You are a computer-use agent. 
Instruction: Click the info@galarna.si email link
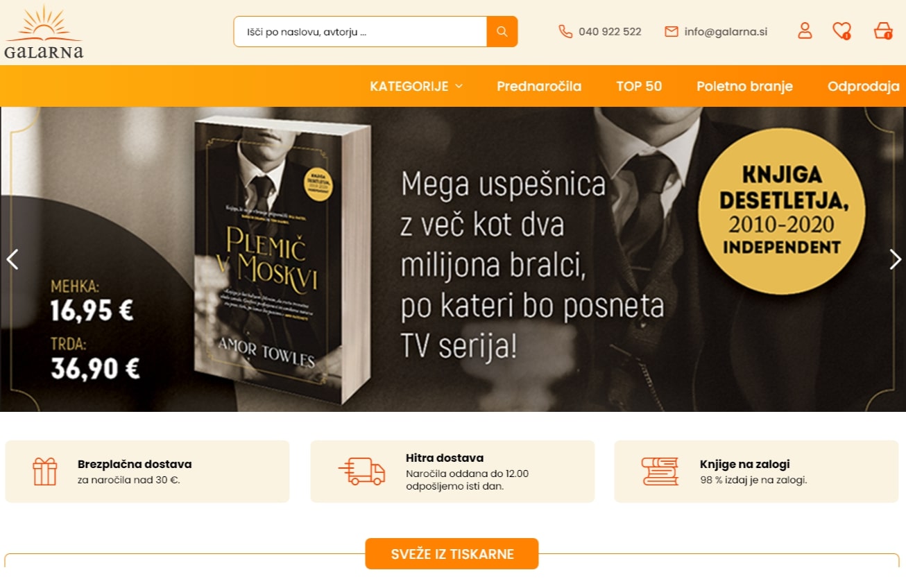(726, 32)
